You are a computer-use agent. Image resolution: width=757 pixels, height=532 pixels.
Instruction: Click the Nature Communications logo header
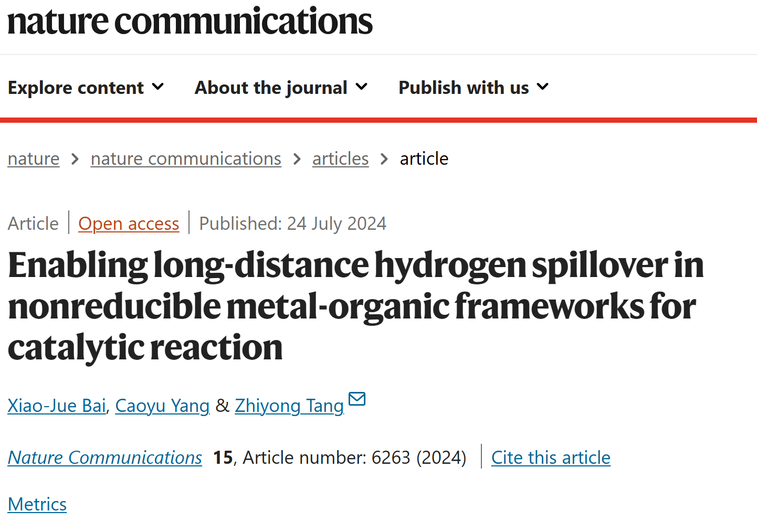pos(190,22)
